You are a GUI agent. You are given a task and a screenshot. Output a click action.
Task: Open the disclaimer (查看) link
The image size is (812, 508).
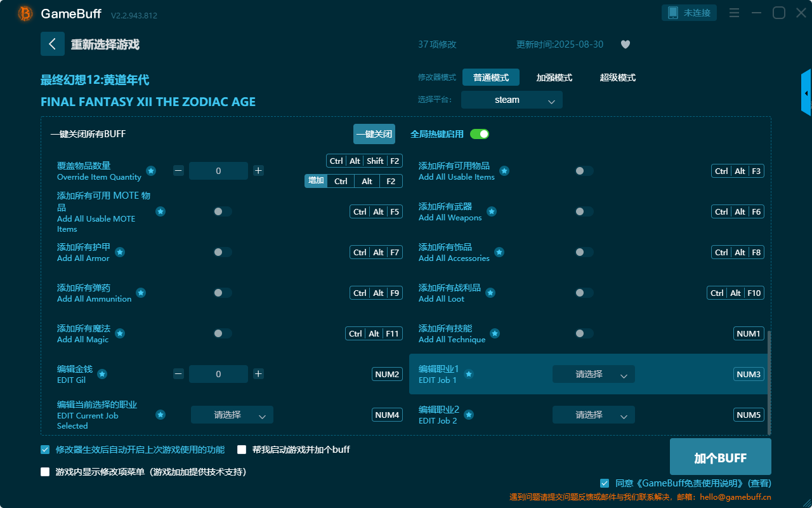[x=760, y=483]
